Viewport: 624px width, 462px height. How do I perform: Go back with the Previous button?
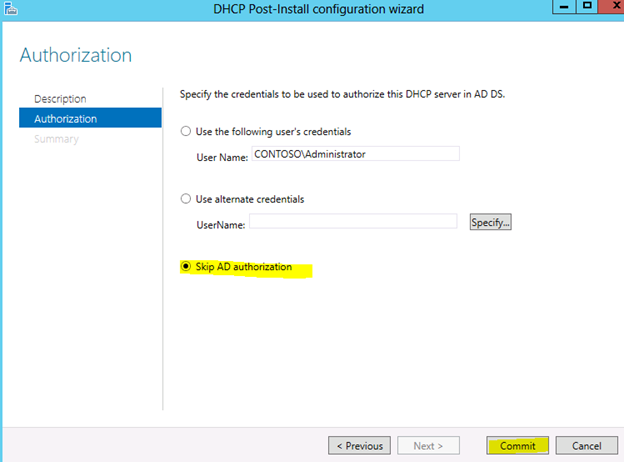click(359, 445)
